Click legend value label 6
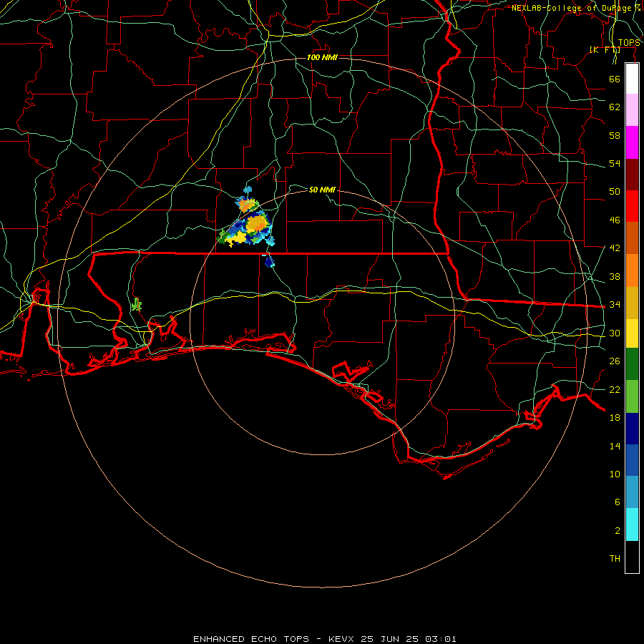644x644 pixels. 618,502
